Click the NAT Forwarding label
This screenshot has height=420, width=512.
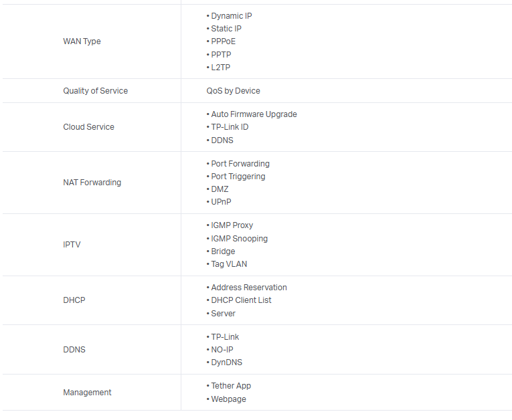pos(92,183)
